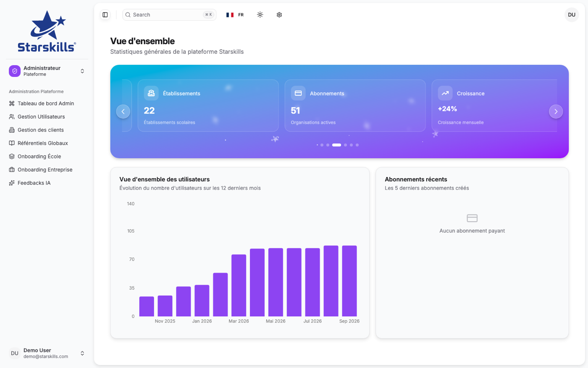Click the Établissements card building icon

[x=151, y=93]
